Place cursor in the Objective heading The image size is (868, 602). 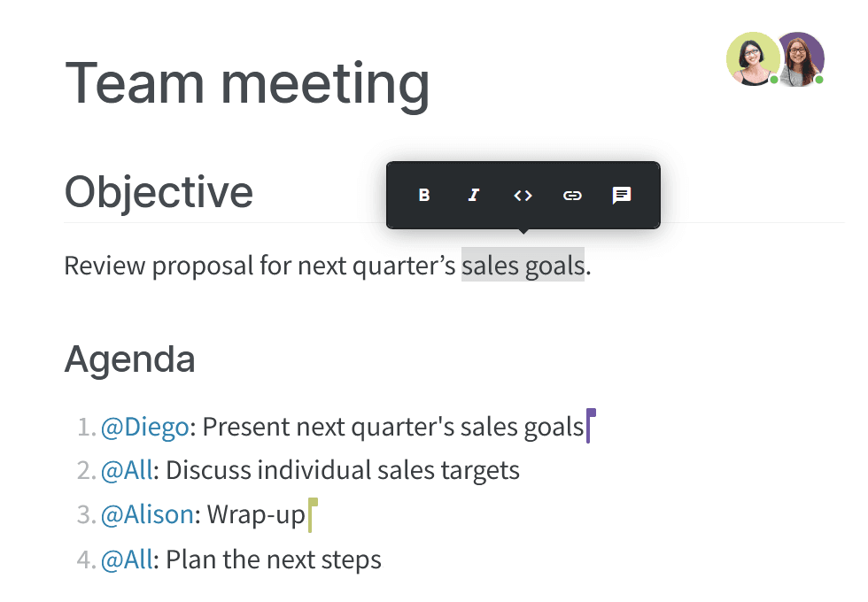tap(159, 191)
